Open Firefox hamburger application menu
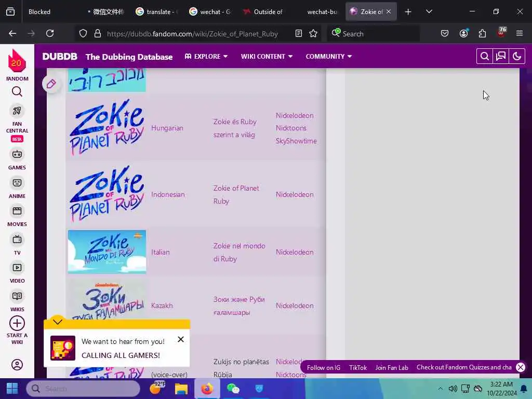The width and height of the screenshot is (532, 399). [x=520, y=34]
